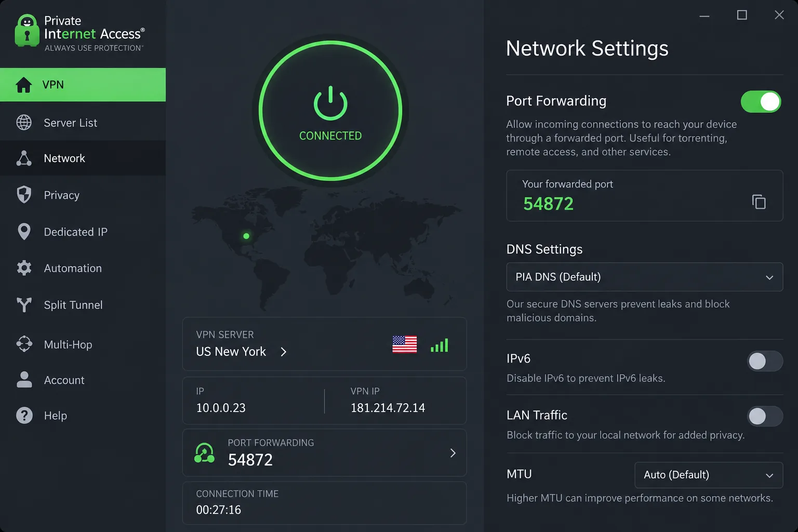Viewport: 798px width, 532px height.
Task: Click the Automation gear icon
Action: [24, 268]
